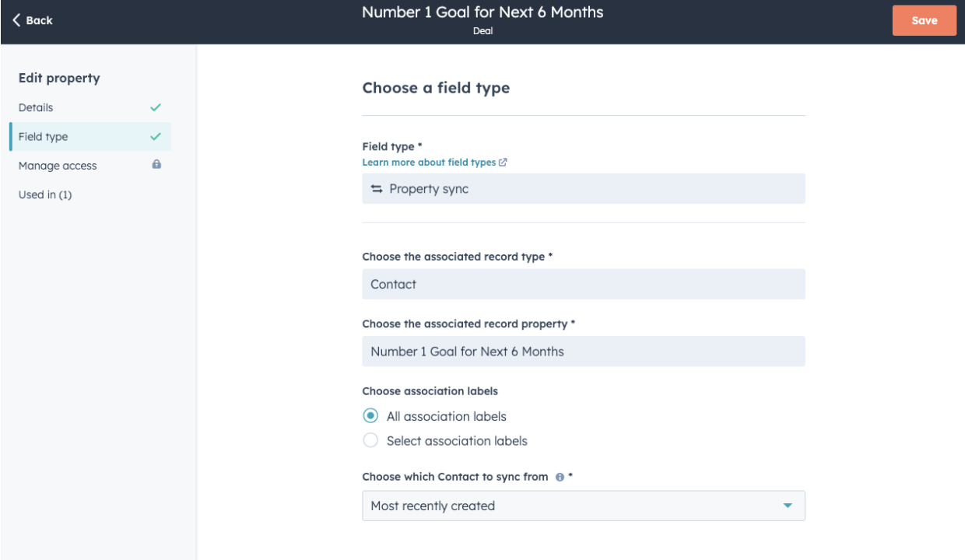
Task: Go to Manage access section
Action: (x=58, y=166)
